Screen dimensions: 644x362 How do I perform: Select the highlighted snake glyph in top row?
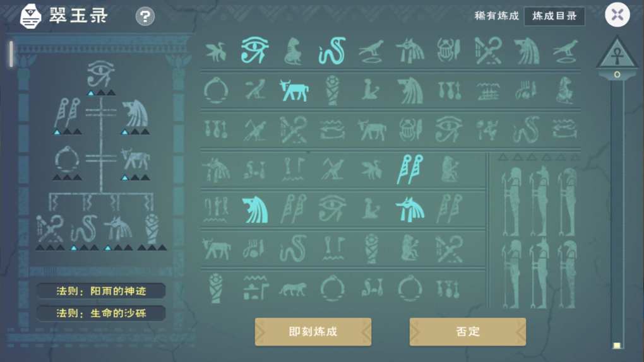[x=331, y=51]
